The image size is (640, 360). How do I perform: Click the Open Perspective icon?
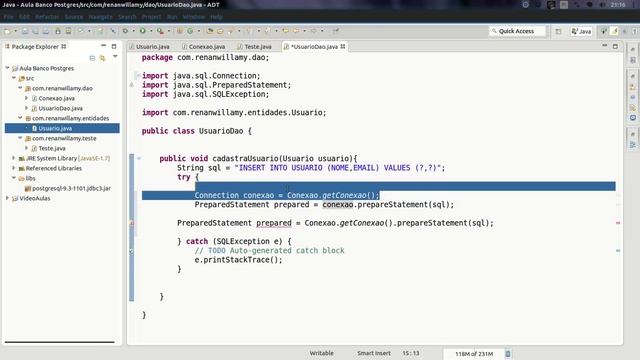pyautogui.click(x=558, y=31)
